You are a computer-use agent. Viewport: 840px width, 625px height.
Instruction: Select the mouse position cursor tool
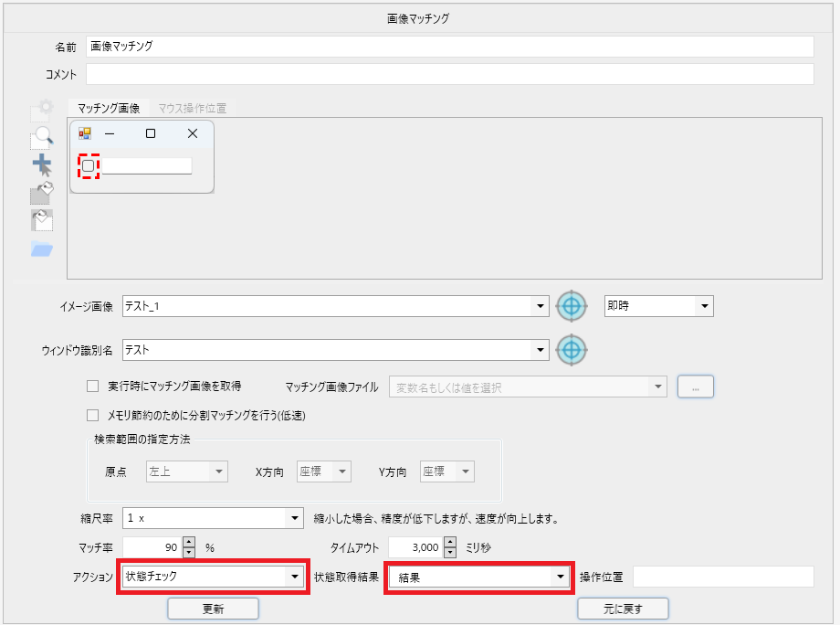[x=42, y=165]
